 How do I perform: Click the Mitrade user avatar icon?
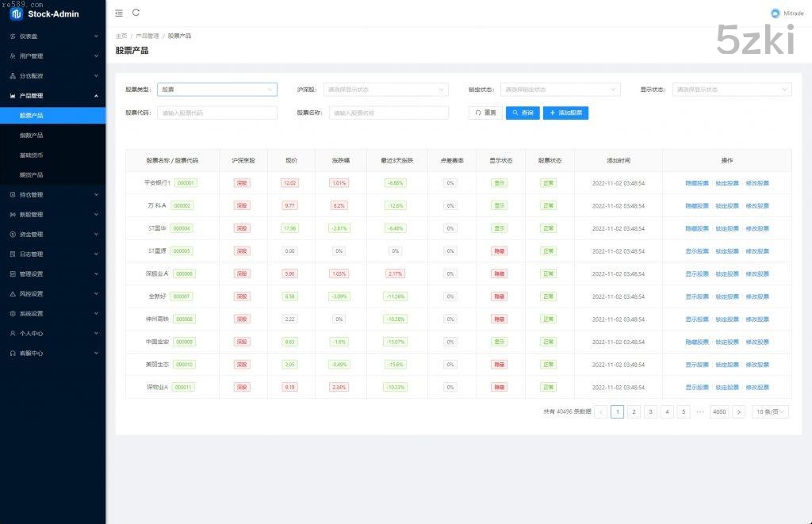tap(775, 13)
